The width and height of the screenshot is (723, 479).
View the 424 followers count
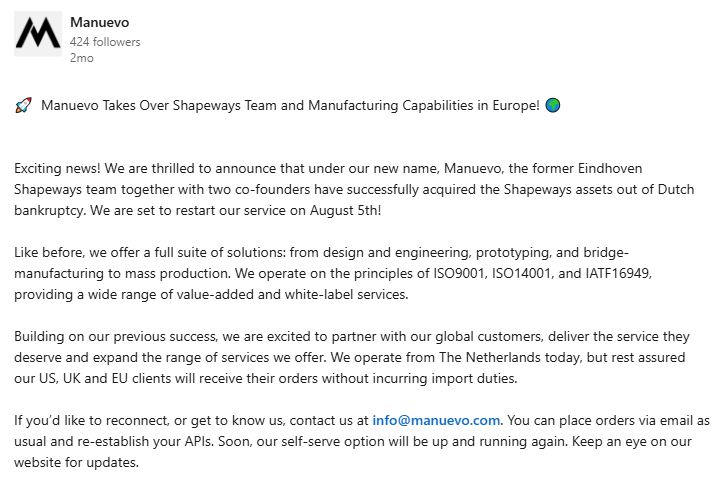pos(105,42)
